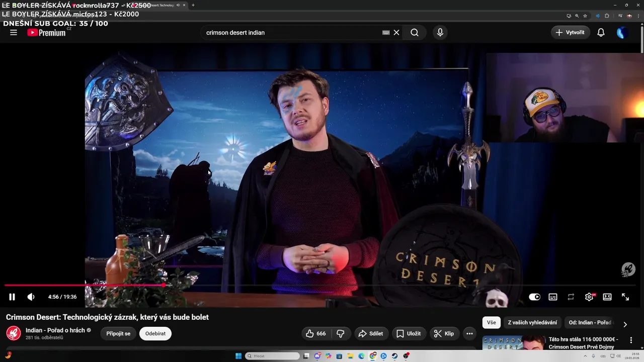Screen dimensions: 644x362
Task: Open File Explorer from the taskbar
Action: [x=350, y=356]
